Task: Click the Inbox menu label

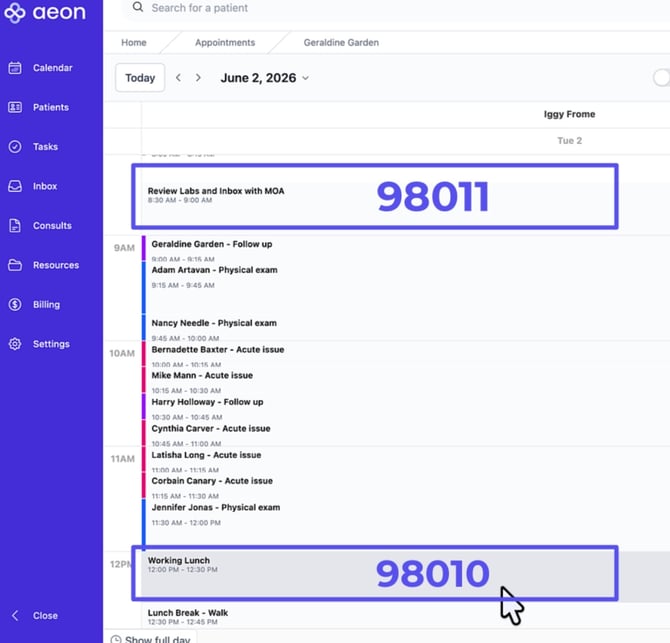Action: (x=45, y=186)
